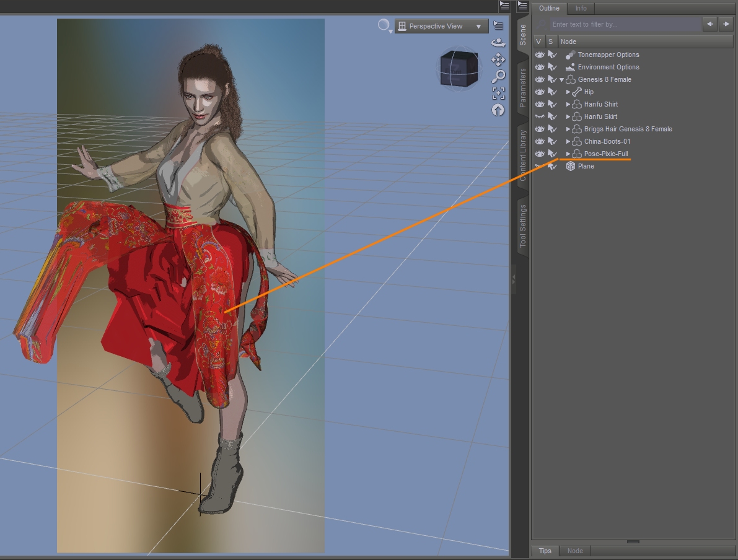Open the Parameters side tab
This screenshot has height=560, width=738.
coord(522,88)
